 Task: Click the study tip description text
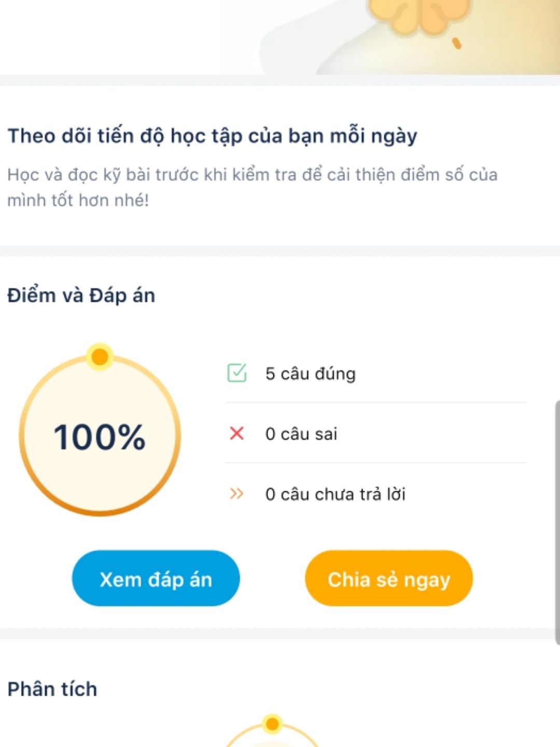click(253, 187)
